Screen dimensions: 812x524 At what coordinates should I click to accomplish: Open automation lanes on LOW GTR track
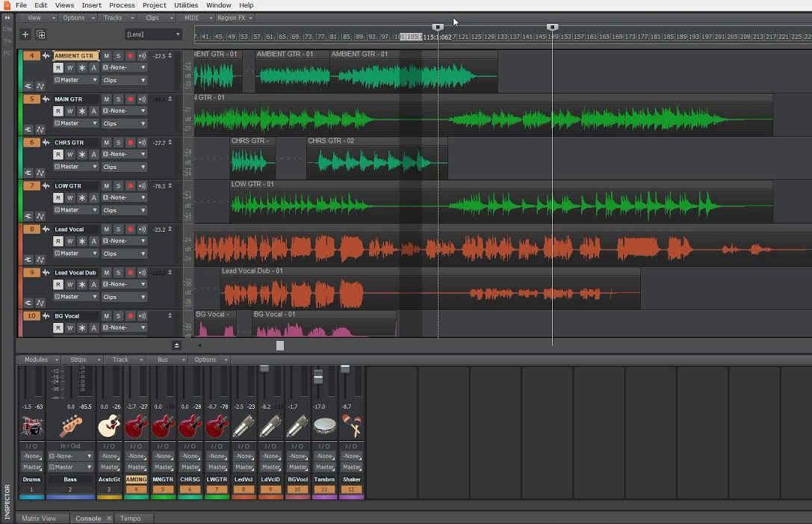tap(40, 216)
